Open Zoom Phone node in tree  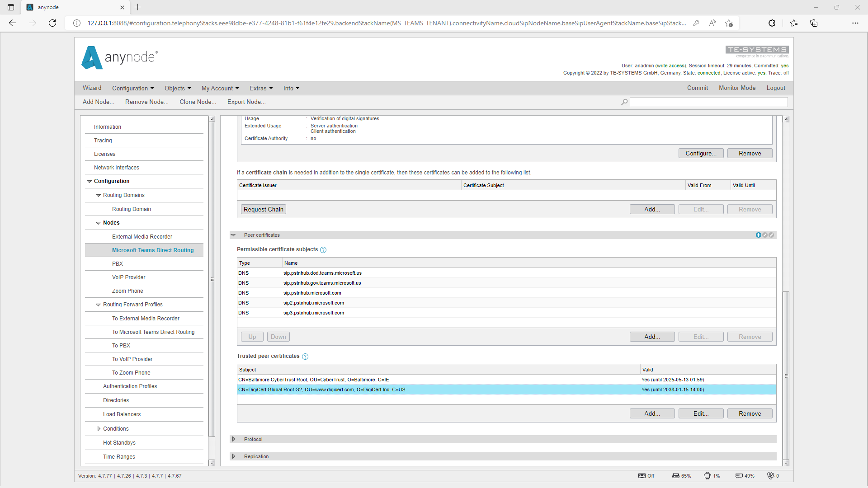[x=127, y=291]
